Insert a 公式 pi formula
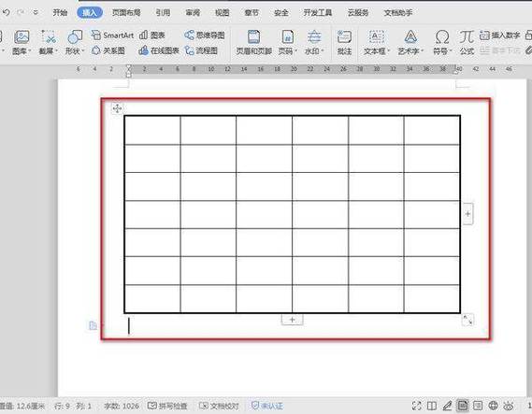Image resolution: width=532 pixels, height=414 pixels. [x=467, y=42]
